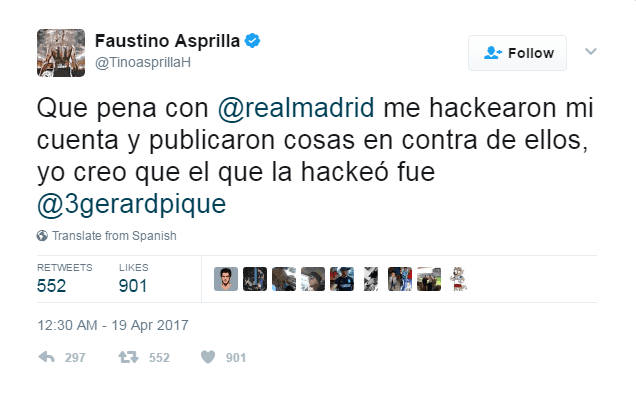This screenshot has height=402, width=636.
Task: Click the Faustino Asprilla display name
Action: (167, 41)
